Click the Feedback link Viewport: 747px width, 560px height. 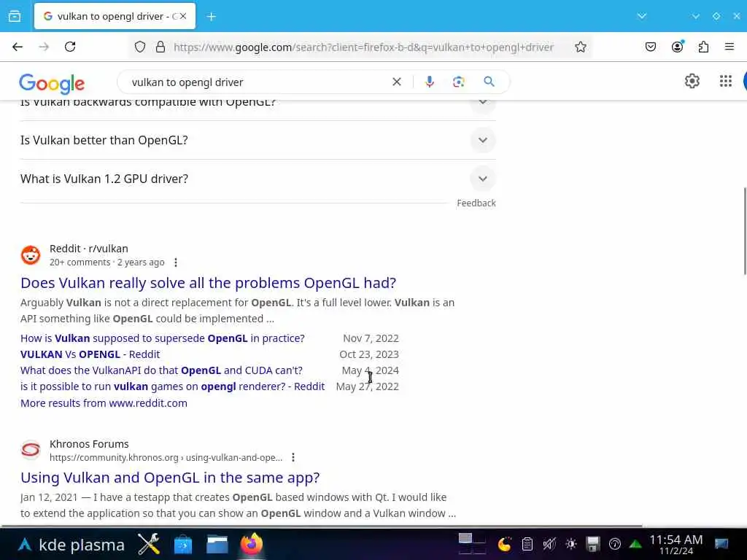(476, 203)
